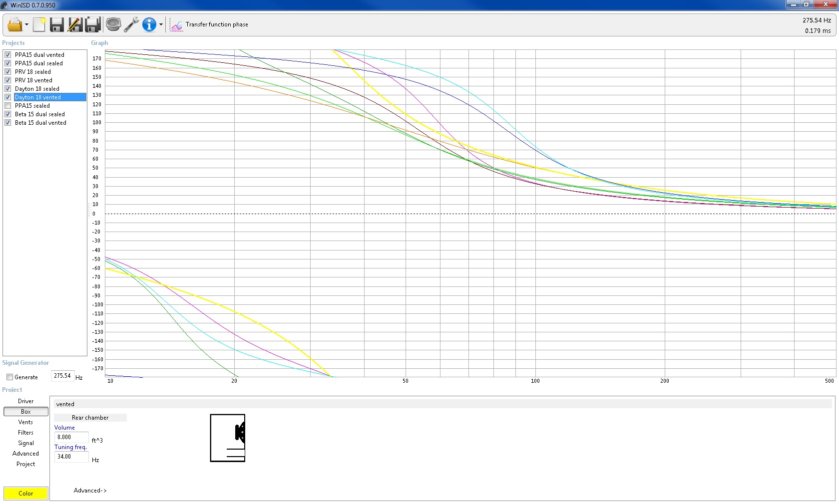The image size is (839, 504).
Task: Expand the Advanced-> box options
Action: pyautogui.click(x=90, y=491)
